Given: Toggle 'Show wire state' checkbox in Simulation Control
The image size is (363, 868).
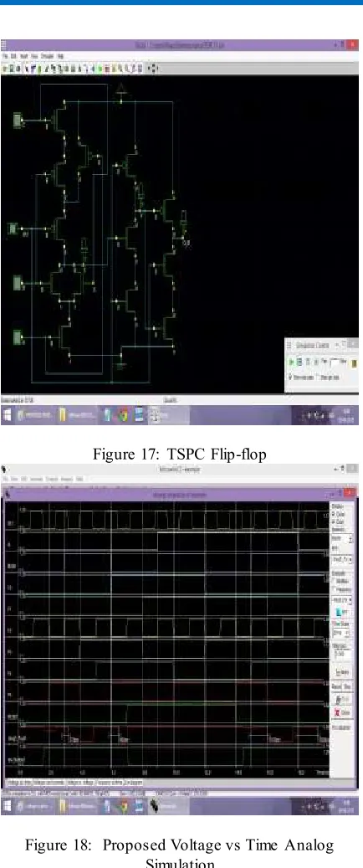Looking at the screenshot, I should coord(289,377).
